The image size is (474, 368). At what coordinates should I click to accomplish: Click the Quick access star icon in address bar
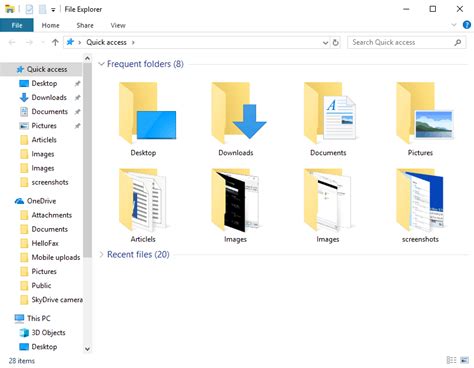click(70, 42)
